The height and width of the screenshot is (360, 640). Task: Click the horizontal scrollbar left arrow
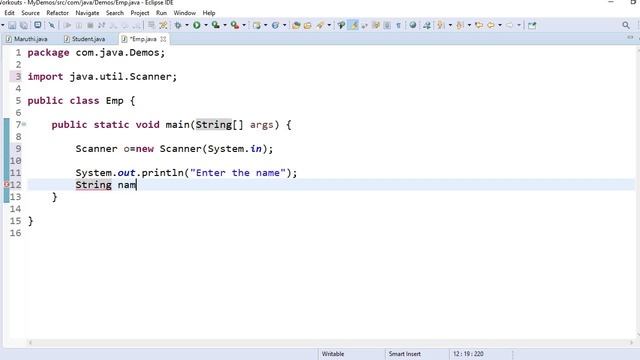[30, 343]
